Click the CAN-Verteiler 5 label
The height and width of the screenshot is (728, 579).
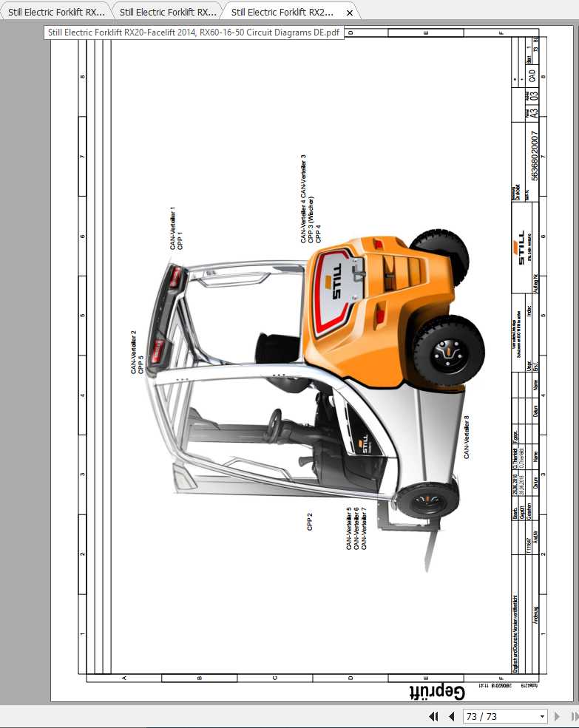(348, 528)
